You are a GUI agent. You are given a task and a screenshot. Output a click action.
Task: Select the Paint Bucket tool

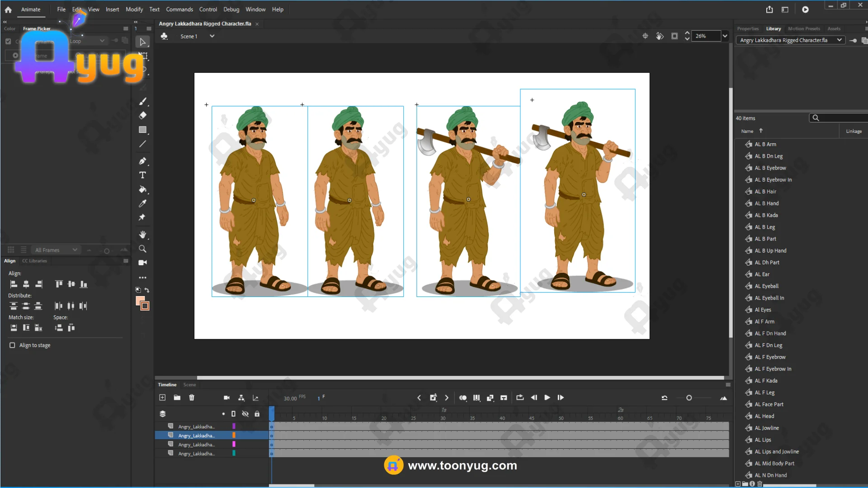coord(142,189)
